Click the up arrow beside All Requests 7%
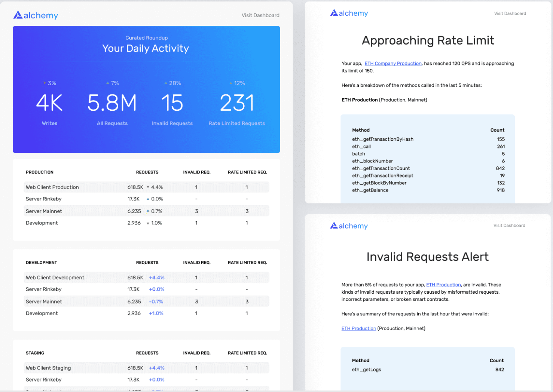The width and height of the screenshot is (553, 392). point(108,83)
